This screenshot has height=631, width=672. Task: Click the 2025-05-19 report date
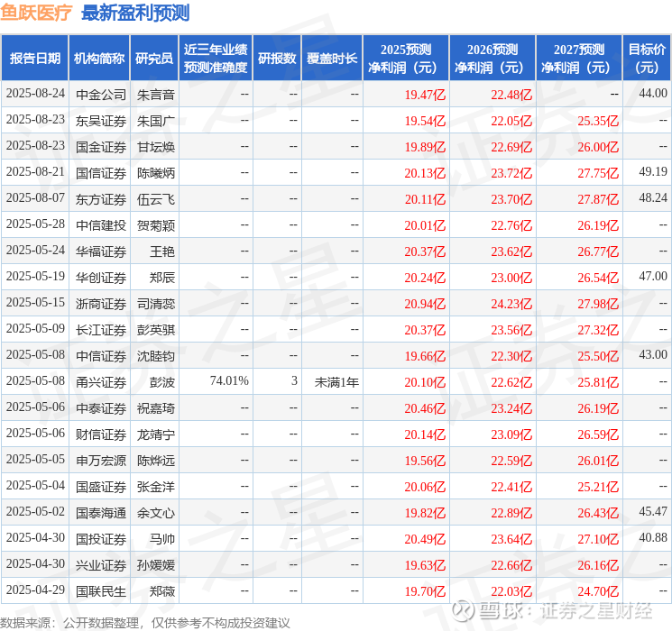[x=35, y=277]
